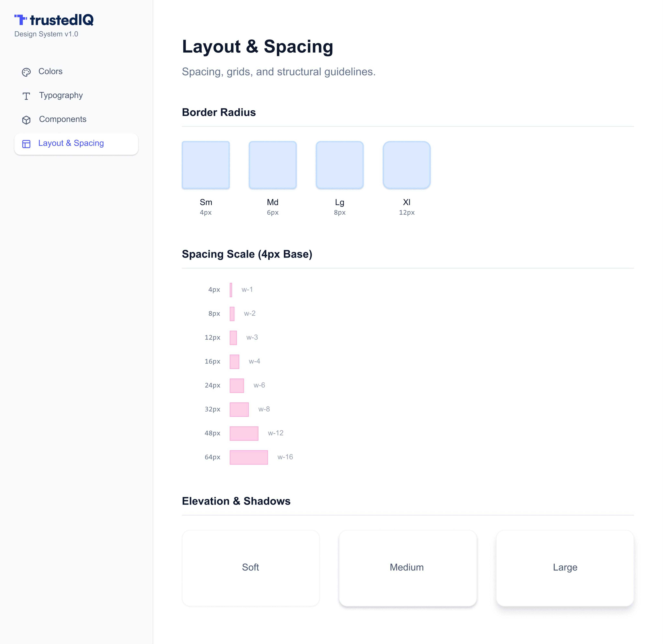
Task: Click the trustedIQ brand name text
Action: click(62, 20)
